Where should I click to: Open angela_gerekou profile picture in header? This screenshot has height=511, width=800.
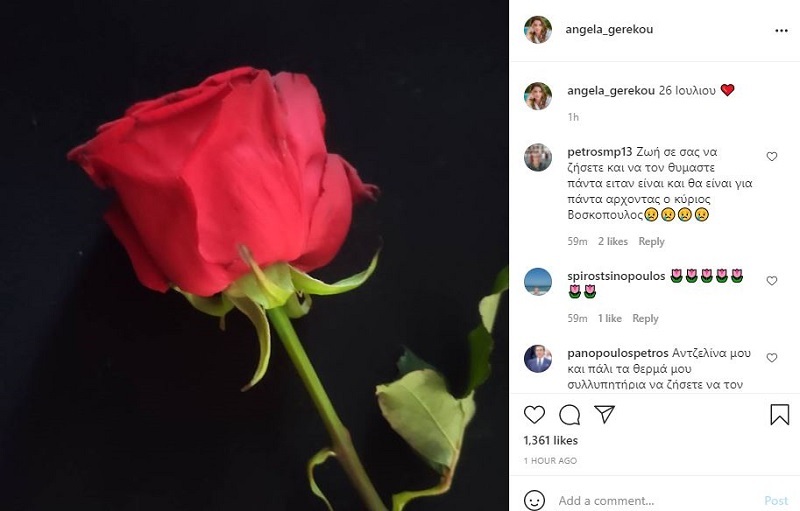tap(538, 30)
